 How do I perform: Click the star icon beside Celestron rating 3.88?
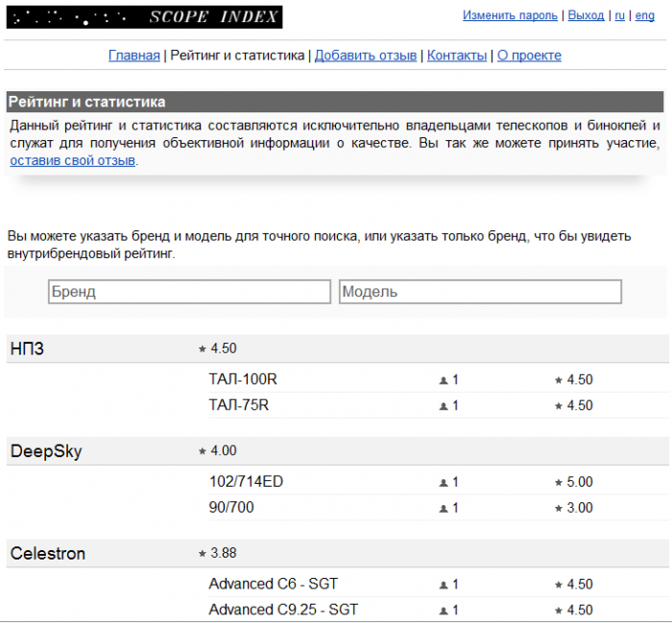203,554
